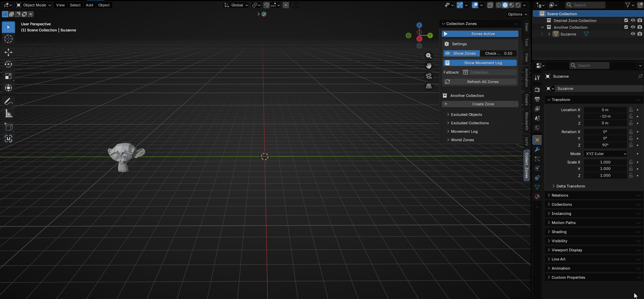Activate the 3D Cursor tool
The image size is (644, 299).
click(8, 39)
